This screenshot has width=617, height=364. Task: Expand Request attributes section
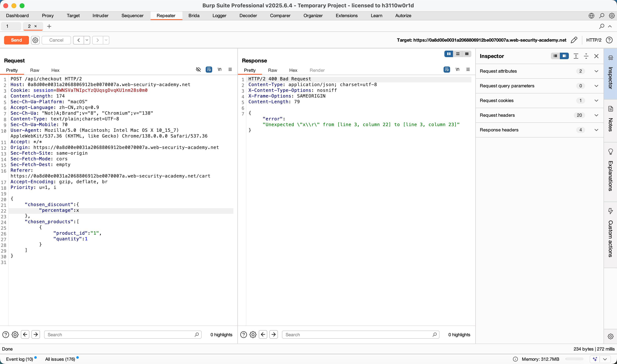point(596,71)
